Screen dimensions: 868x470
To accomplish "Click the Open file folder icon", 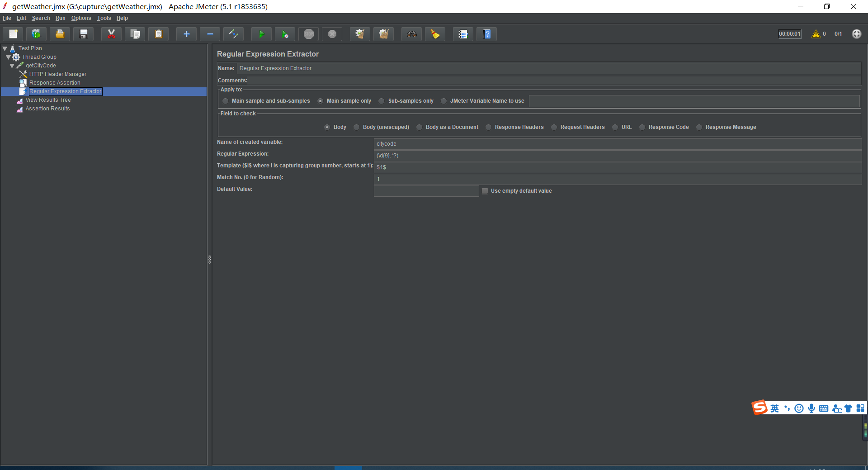I will (x=60, y=34).
